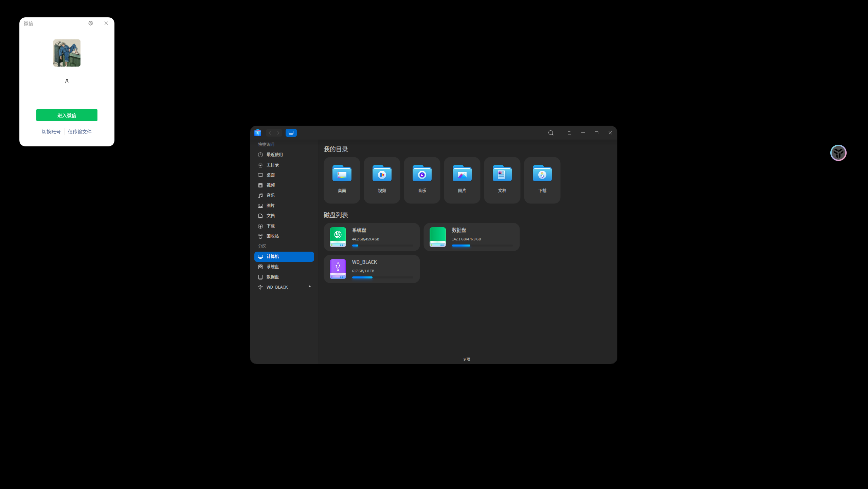Select 音乐 in sidebar quick access
Image resolution: width=868 pixels, height=489 pixels.
284,195
